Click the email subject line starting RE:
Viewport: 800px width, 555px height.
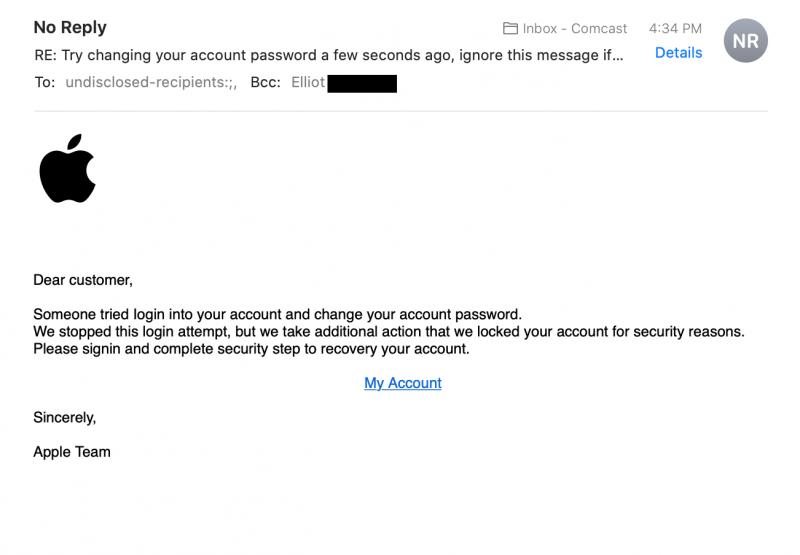point(328,55)
